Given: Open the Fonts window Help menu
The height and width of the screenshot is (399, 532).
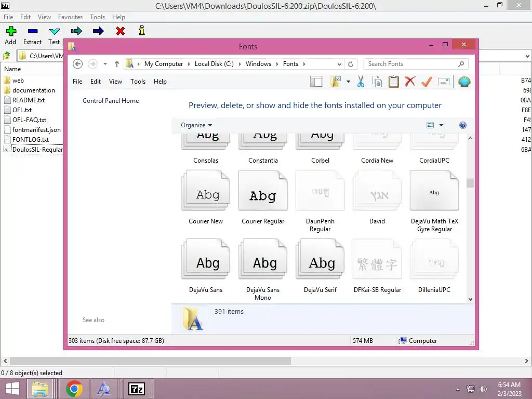Looking at the screenshot, I should coord(160,82).
